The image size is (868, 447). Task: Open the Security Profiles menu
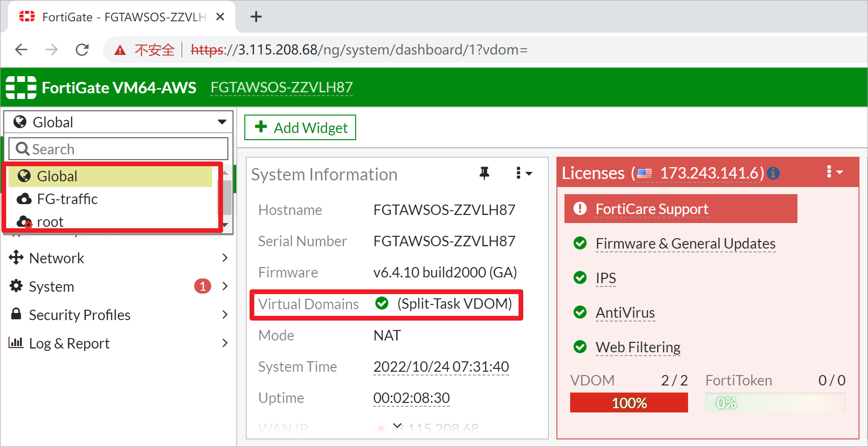click(x=118, y=315)
